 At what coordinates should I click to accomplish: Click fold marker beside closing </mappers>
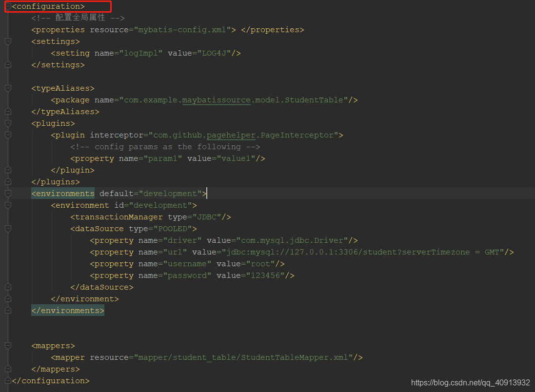[8, 369]
